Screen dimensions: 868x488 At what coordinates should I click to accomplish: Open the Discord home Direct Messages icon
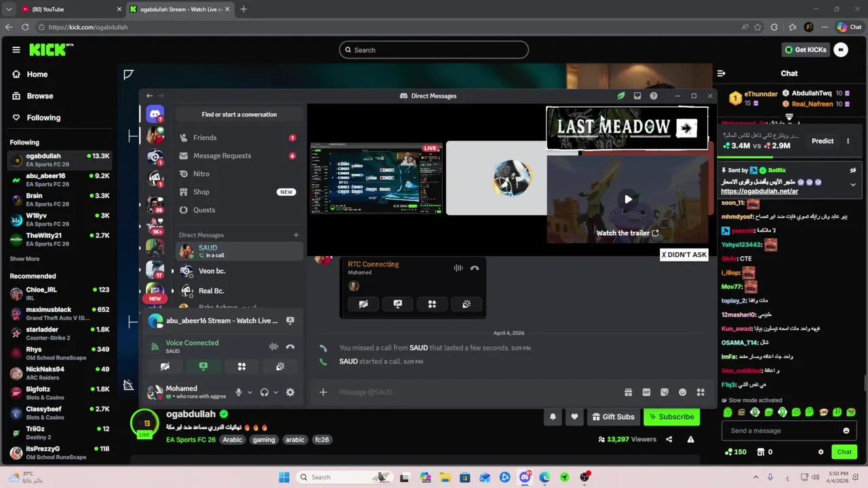pos(155,114)
